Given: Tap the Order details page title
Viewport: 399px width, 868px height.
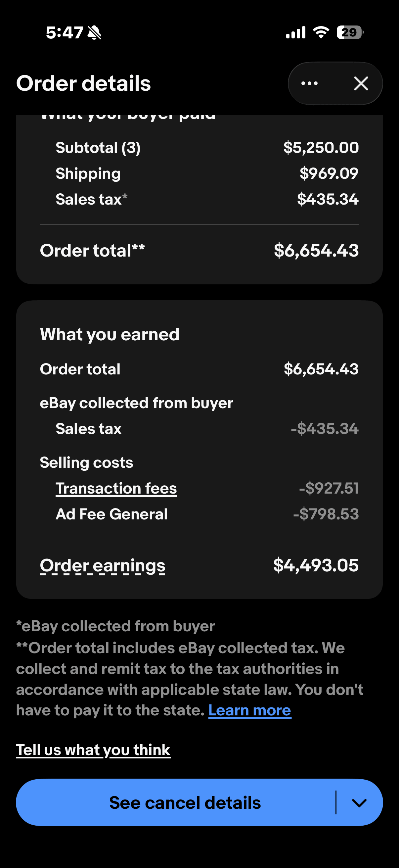Looking at the screenshot, I should coord(83,83).
